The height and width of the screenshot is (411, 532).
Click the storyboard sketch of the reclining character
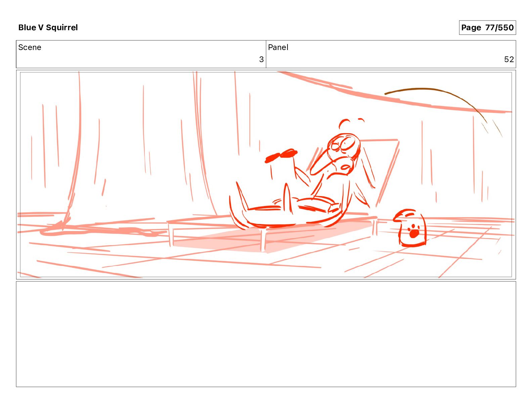302,175
